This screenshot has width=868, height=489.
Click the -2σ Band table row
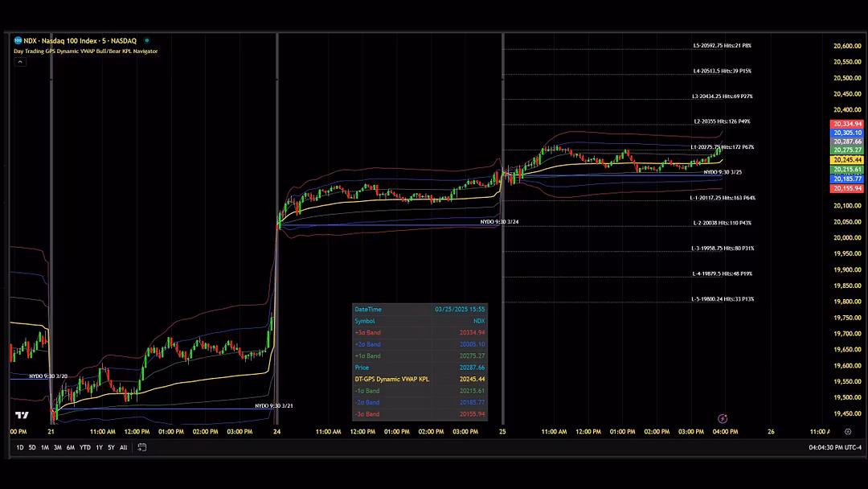coord(420,403)
